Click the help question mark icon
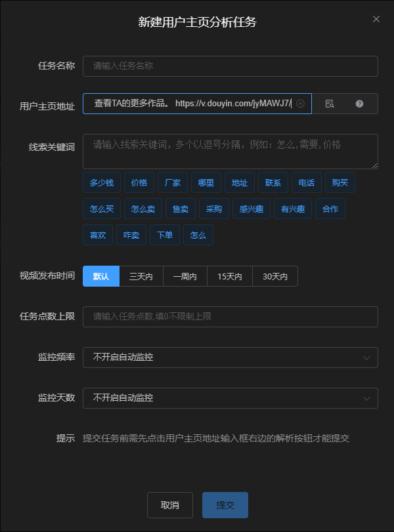 (x=359, y=104)
